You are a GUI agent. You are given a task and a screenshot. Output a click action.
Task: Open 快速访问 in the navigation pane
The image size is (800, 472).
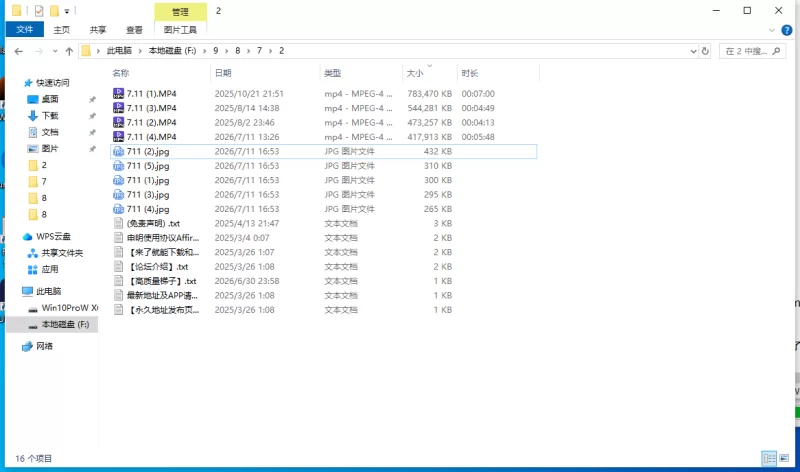pyautogui.click(x=53, y=83)
